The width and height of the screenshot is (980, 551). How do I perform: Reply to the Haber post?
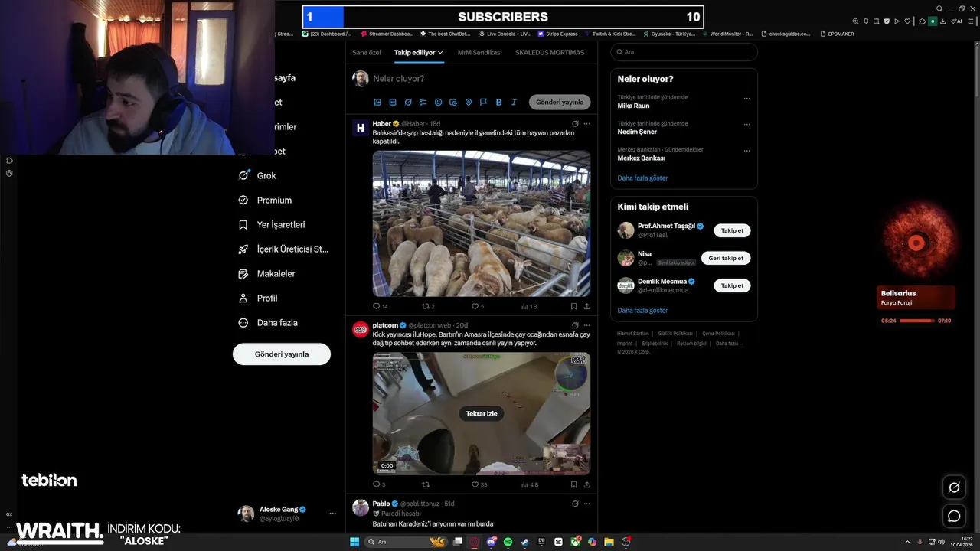377,306
